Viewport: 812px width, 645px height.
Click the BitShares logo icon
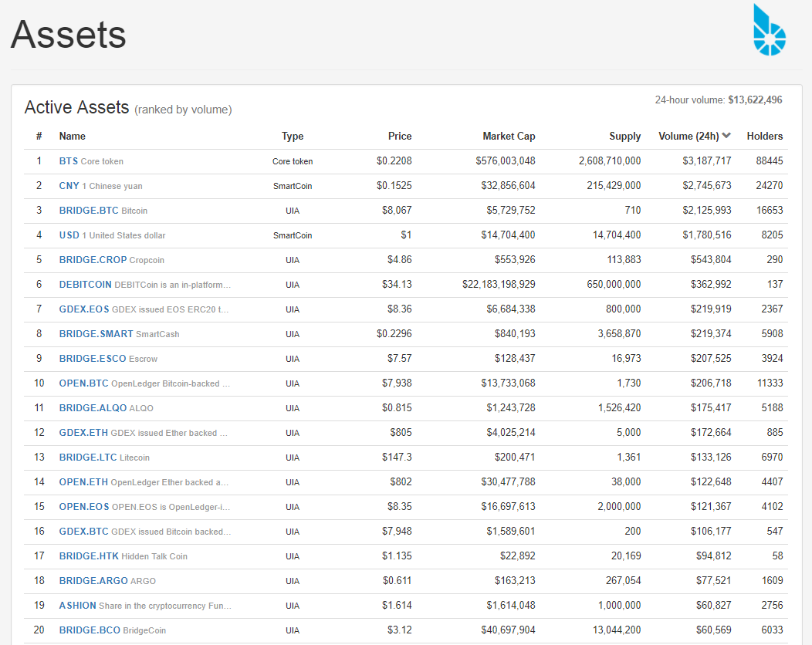[x=770, y=30]
